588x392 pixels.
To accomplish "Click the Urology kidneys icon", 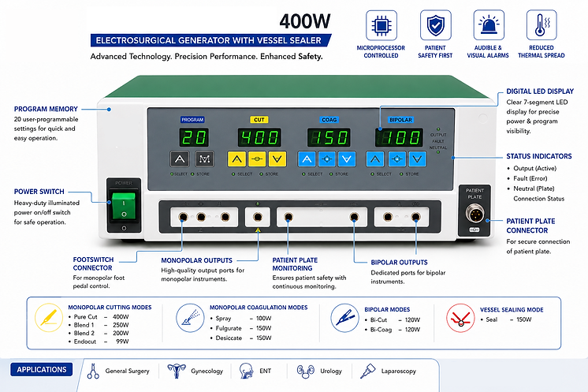I will [305, 371].
